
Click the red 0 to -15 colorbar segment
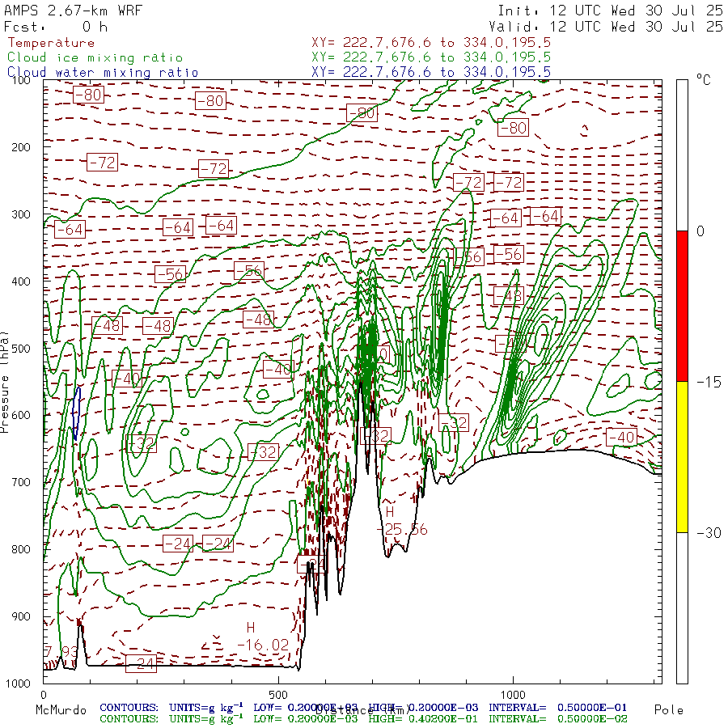pyautogui.click(x=682, y=306)
